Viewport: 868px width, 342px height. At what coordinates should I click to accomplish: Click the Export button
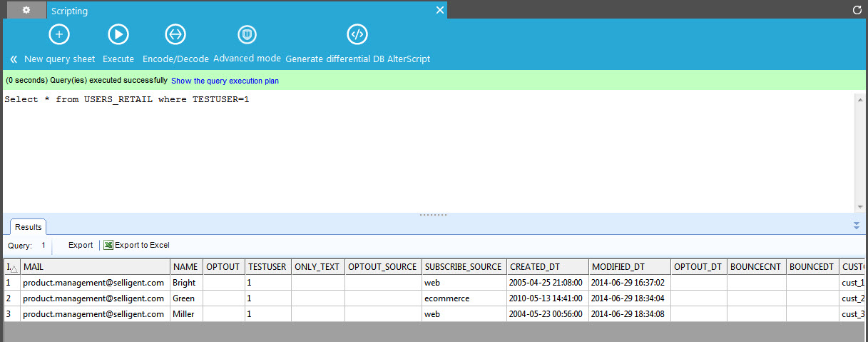pyautogui.click(x=81, y=245)
